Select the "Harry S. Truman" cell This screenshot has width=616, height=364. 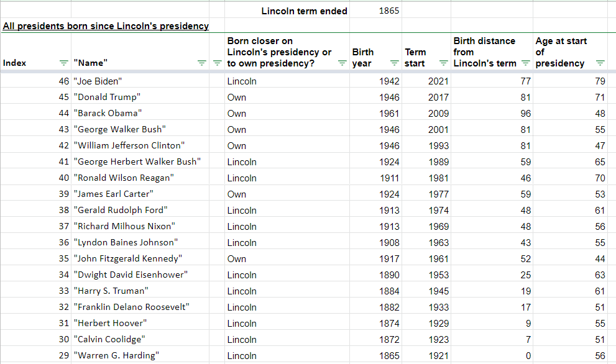coord(140,291)
